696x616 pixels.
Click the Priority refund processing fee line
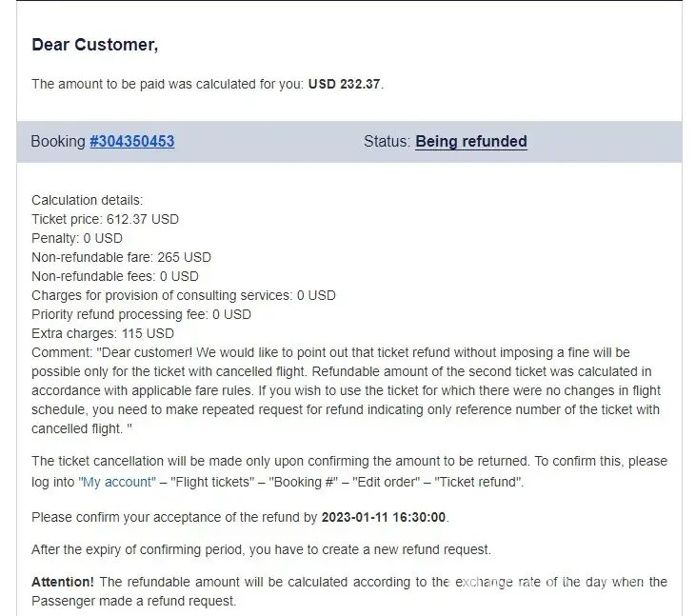[141, 314]
